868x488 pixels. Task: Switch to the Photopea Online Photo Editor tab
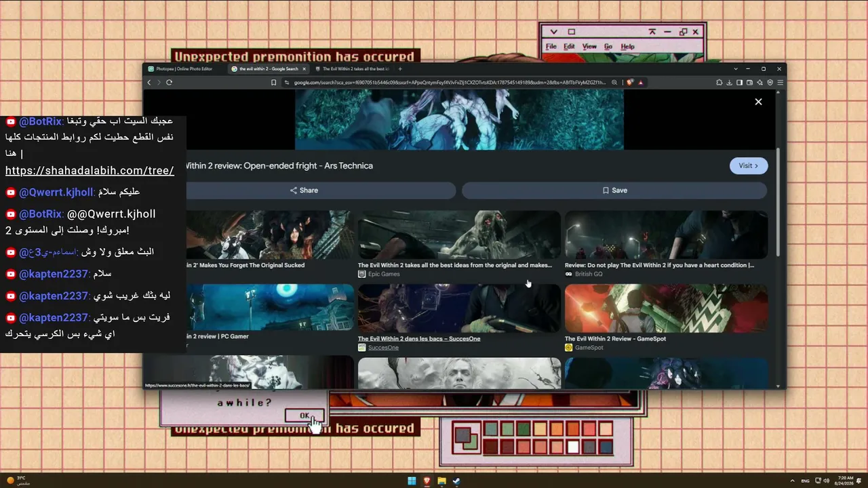[185, 68]
